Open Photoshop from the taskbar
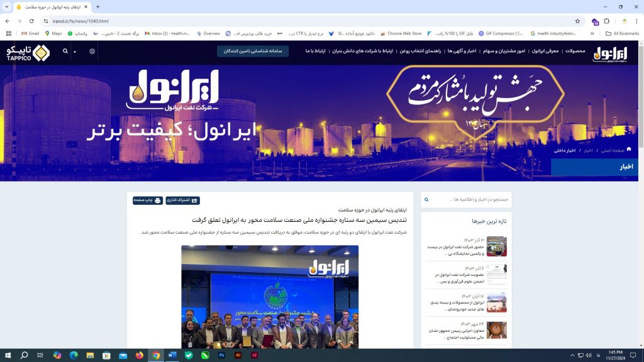Screen dimensions: 644x362 tap(222, 355)
